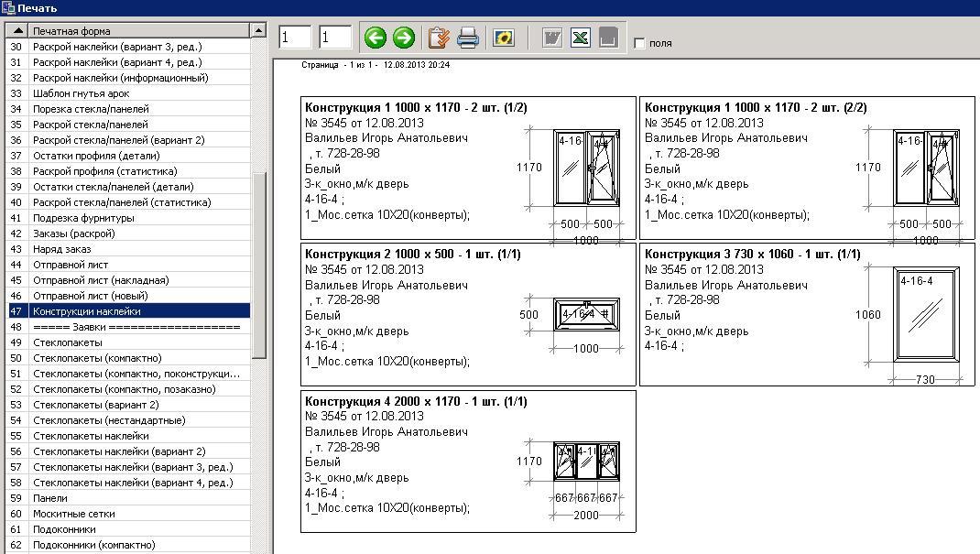980x554 pixels.
Task: Click the first page number input field
Action: (x=295, y=38)
